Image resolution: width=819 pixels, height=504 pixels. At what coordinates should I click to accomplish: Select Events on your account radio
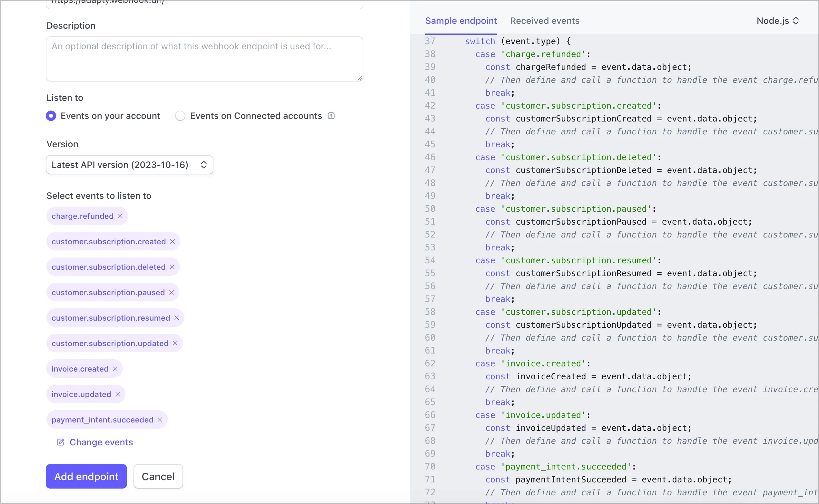(x=51, y=116)
